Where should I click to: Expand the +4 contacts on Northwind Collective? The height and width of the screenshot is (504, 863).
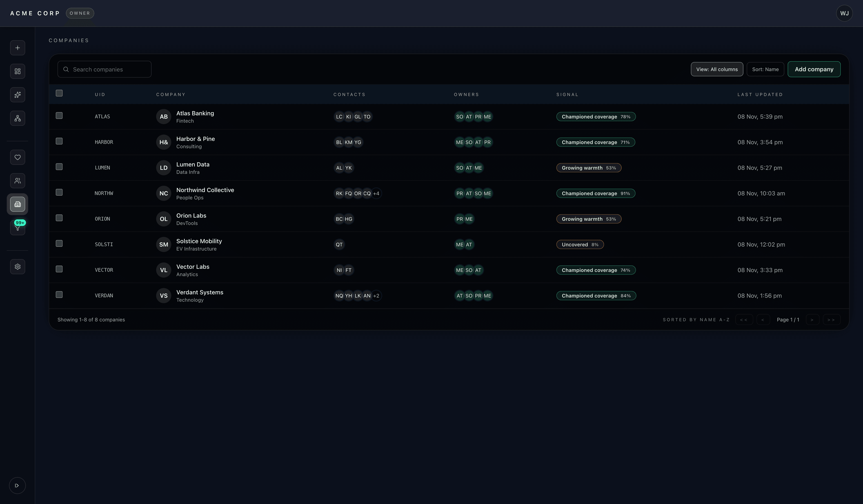tap(376, 193)
